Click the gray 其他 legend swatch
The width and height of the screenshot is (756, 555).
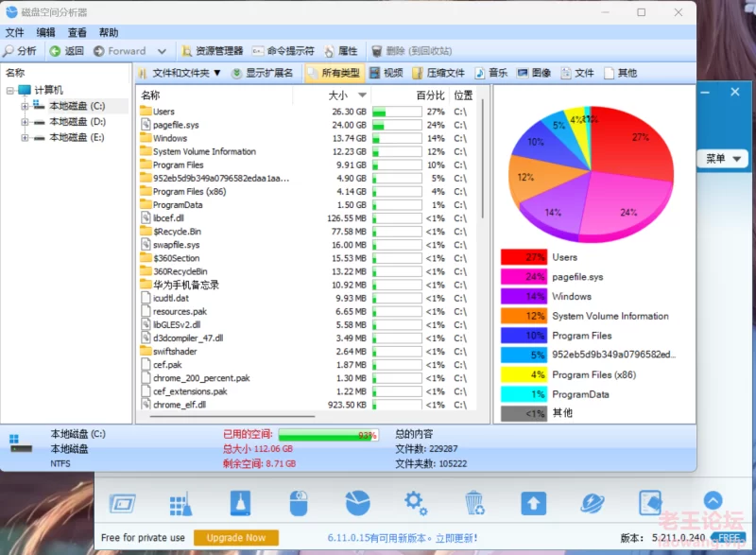tap(524, 414)
